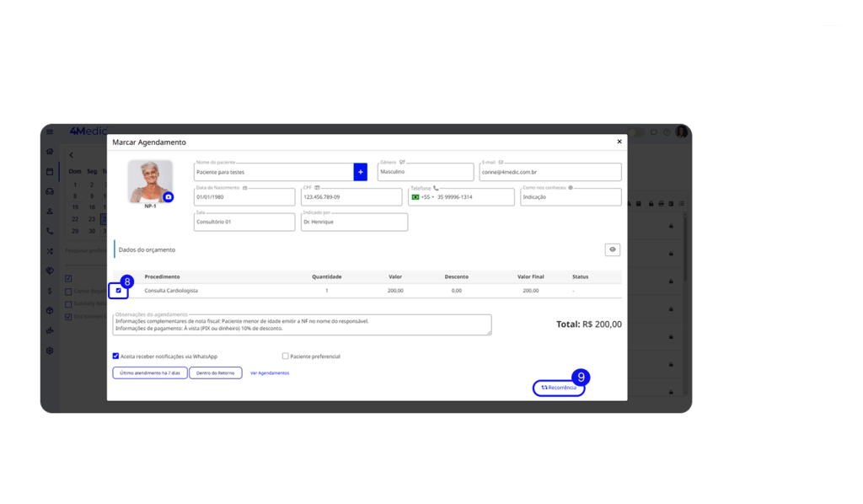
Task: Close the Marcar Agendamento dialog
Action: click(619, 142)
